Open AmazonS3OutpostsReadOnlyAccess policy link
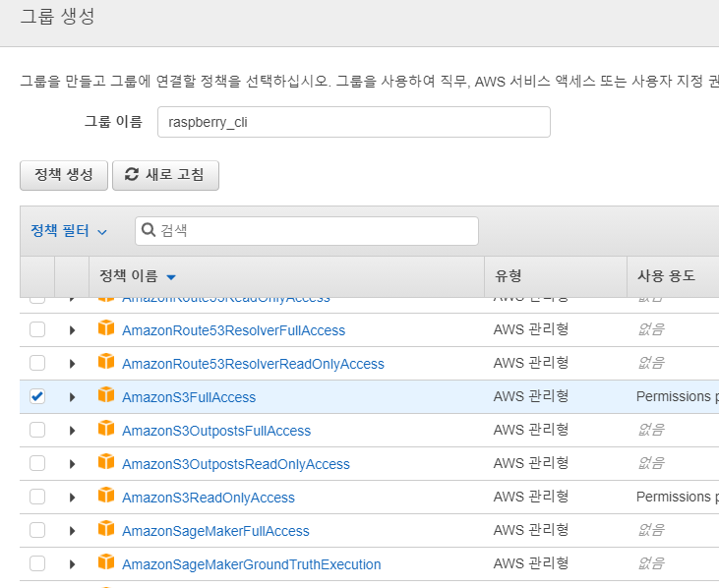Image resolution: width=719 pixels, height=588 pixels. click(x=236, y=464)
